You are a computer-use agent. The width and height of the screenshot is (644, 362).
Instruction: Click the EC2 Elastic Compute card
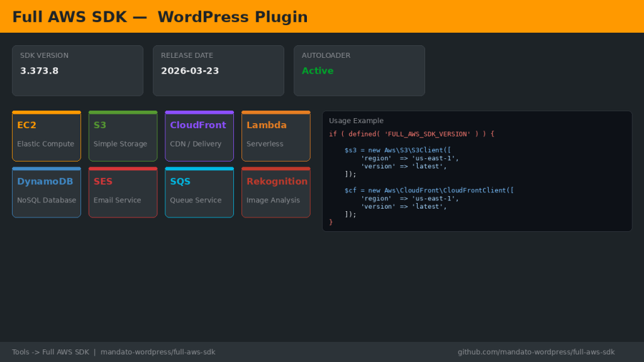47,136
